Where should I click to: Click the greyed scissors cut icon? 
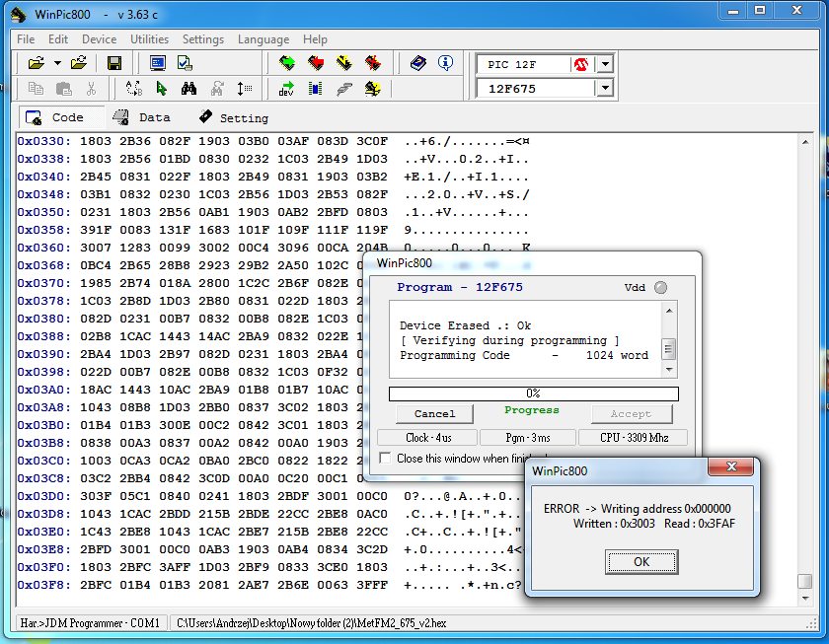point(91,88)
